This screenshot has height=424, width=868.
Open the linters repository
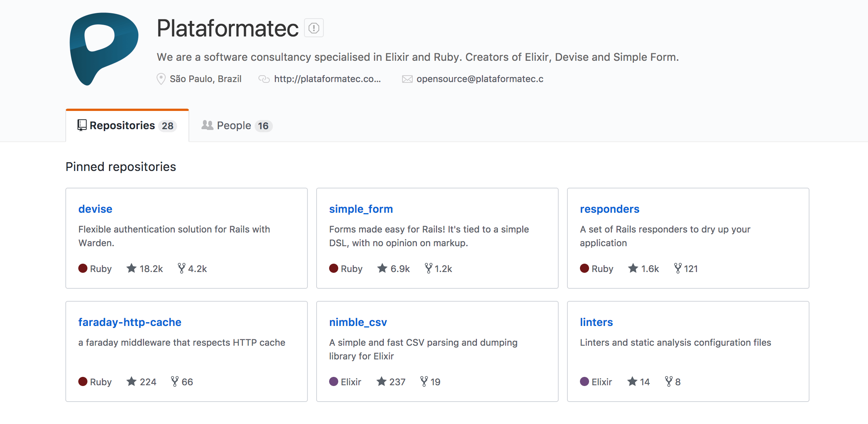pos(596,322)
